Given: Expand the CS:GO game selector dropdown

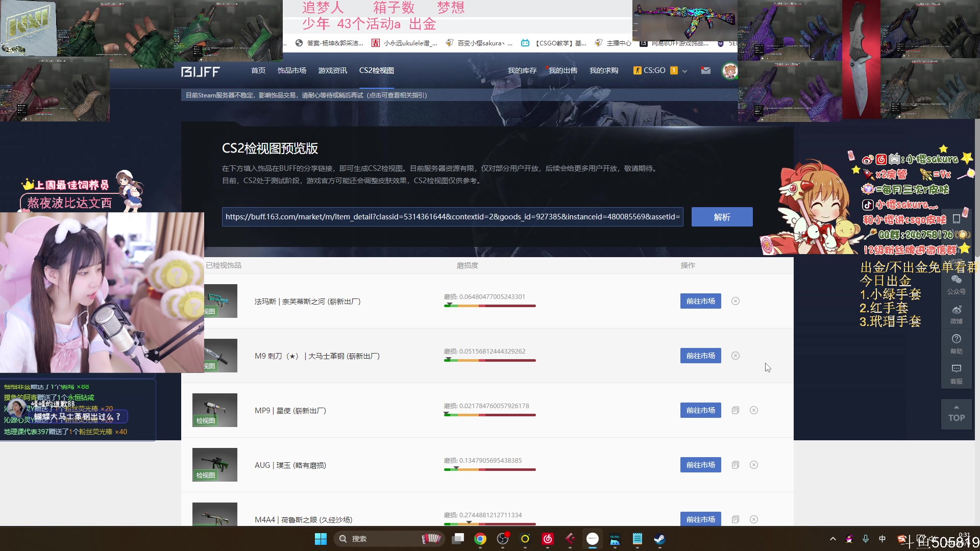Looking at the screenshot, I should click(x=660, y=70).
